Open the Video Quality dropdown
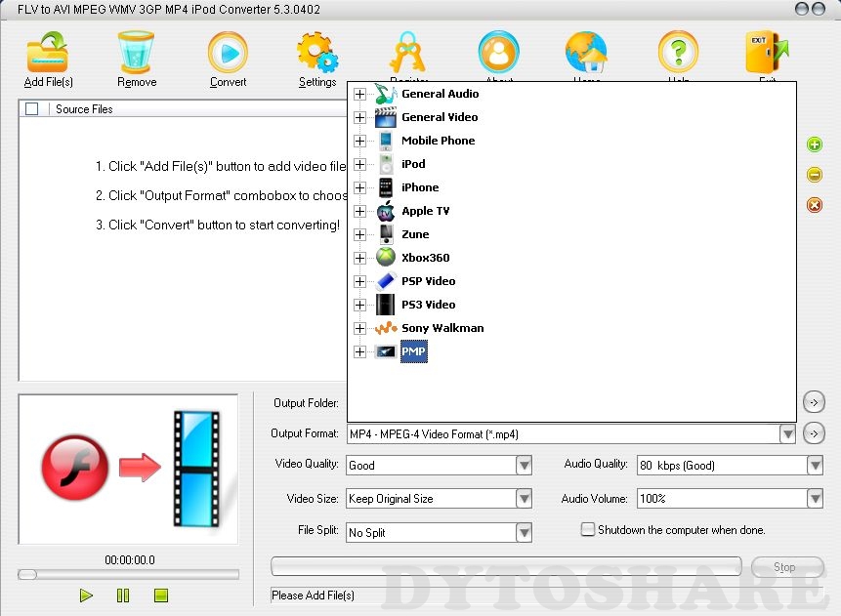The image size is (841, 616). [524, 465]
